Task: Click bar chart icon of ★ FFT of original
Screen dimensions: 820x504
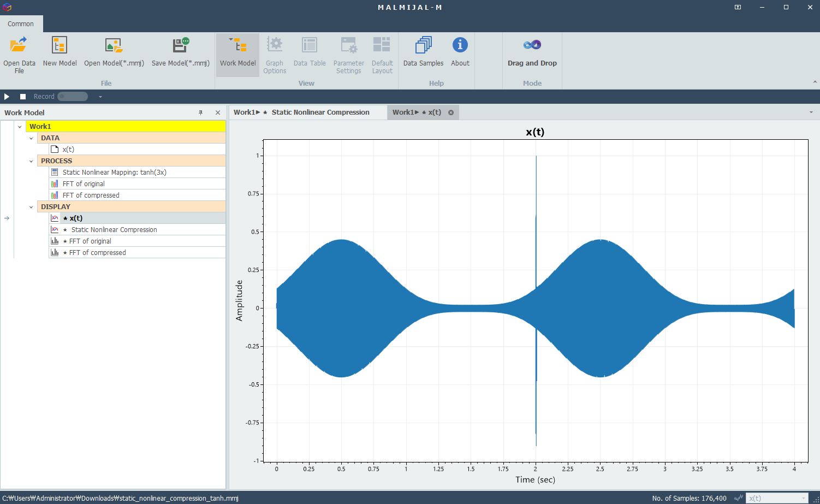Action: click(x=55, y=241)
